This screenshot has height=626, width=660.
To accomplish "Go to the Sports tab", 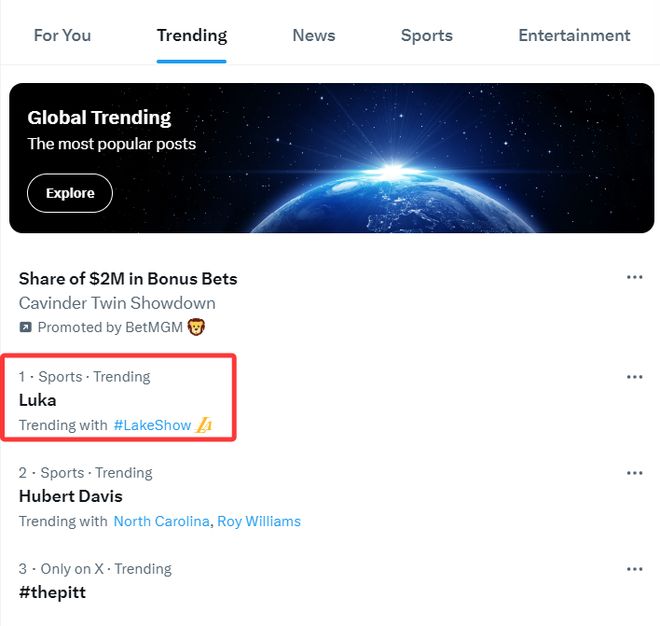I will 426,35.
